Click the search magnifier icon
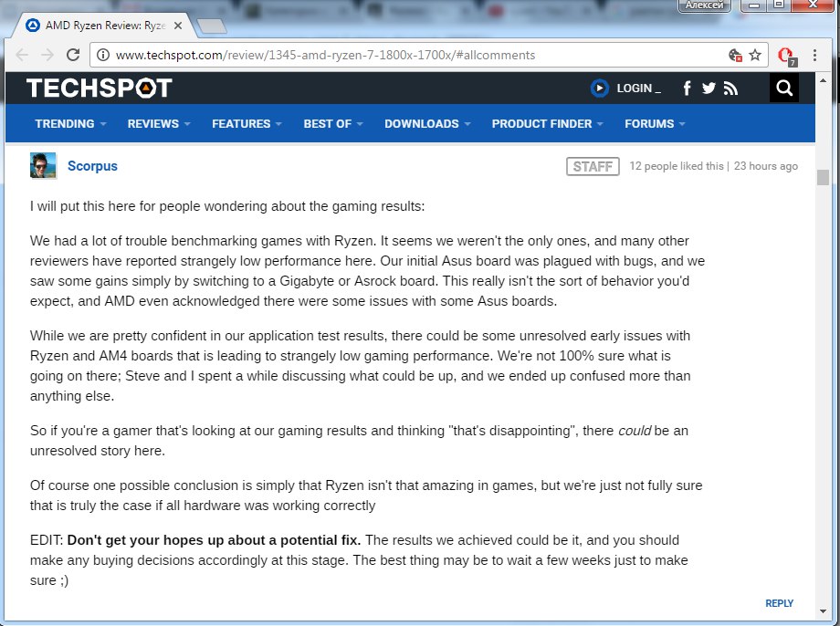The width and height of the screenshot is (840, 626). 784,88
